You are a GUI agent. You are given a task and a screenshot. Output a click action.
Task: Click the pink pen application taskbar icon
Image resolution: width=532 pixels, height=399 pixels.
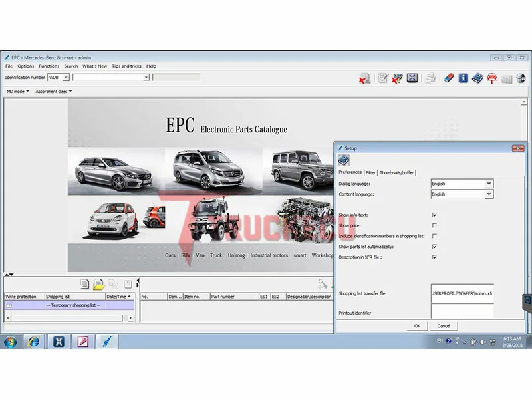point(82,342)
